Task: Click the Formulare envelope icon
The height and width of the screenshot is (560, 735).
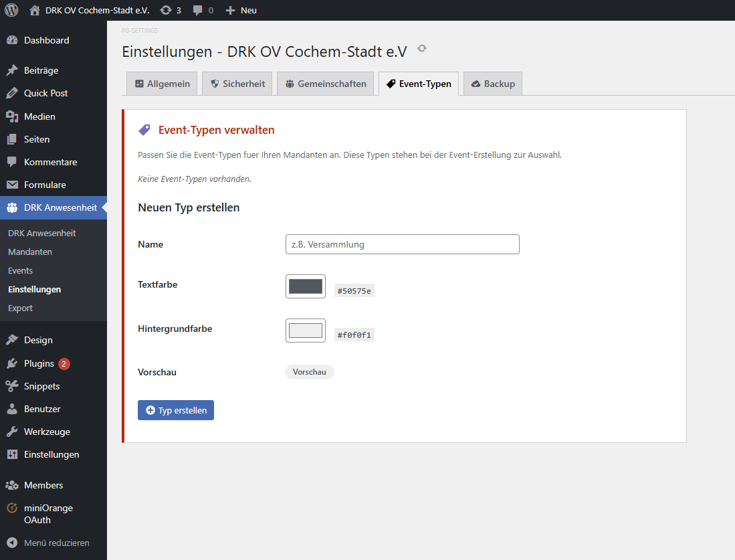Action: click(x=12, y=185)
